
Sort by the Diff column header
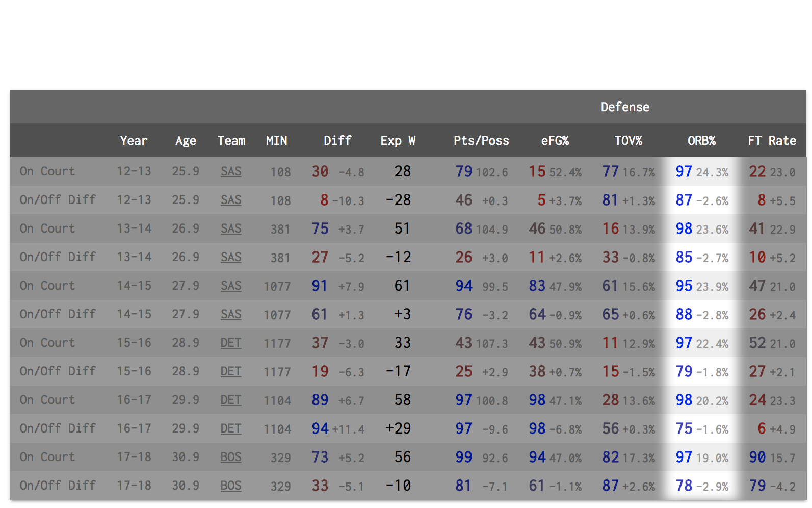(x=337, y=141)
